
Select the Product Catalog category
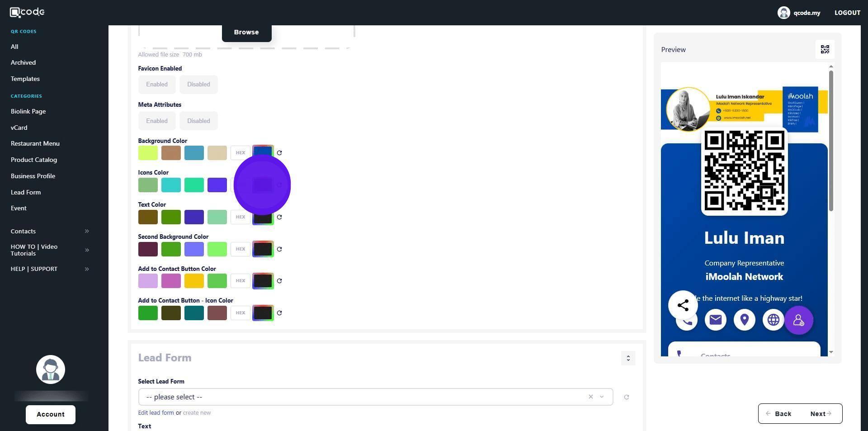[x=34, y=160]
